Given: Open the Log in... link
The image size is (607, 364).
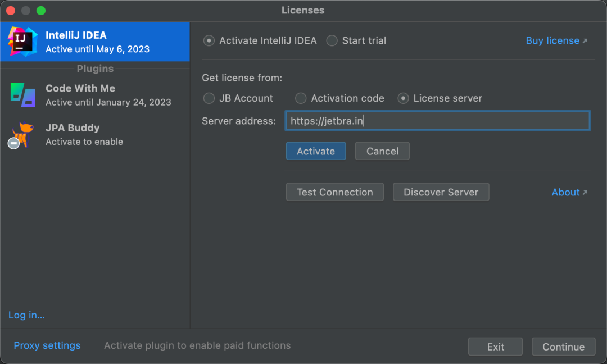Looking at the screenshot, I should click(x=26, y=315).
